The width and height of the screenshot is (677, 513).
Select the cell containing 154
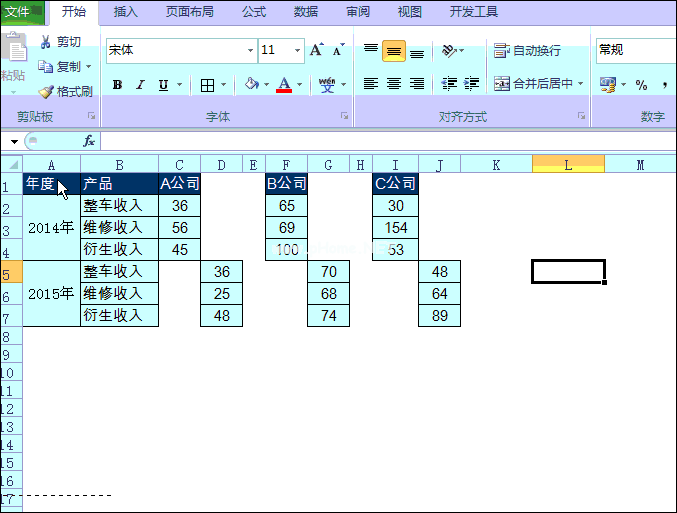pos(395,228)
